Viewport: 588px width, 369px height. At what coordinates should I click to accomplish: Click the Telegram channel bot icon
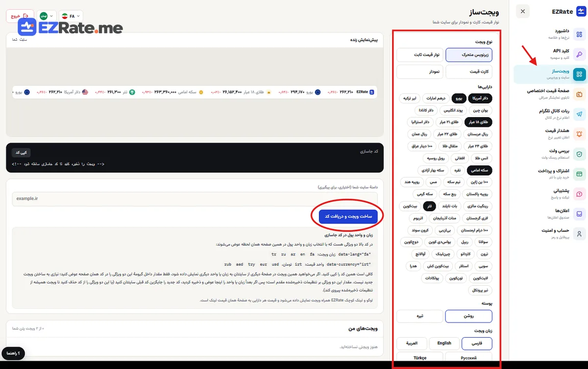[579, 114]
